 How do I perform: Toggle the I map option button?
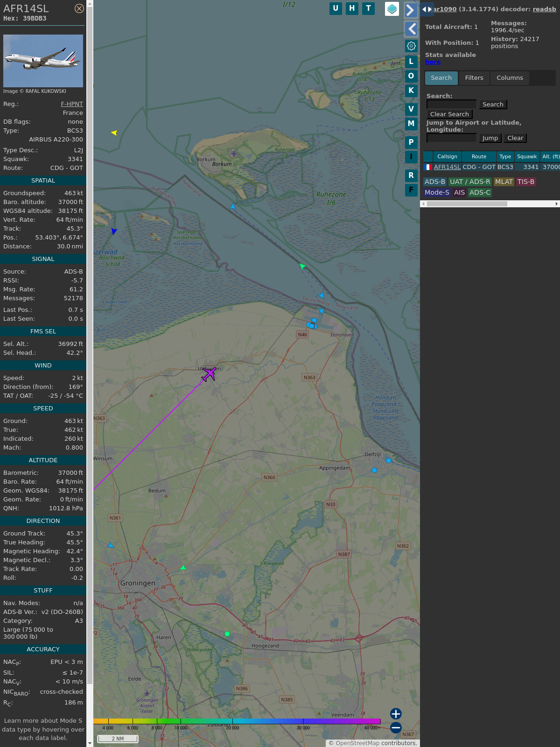[411, 157]
